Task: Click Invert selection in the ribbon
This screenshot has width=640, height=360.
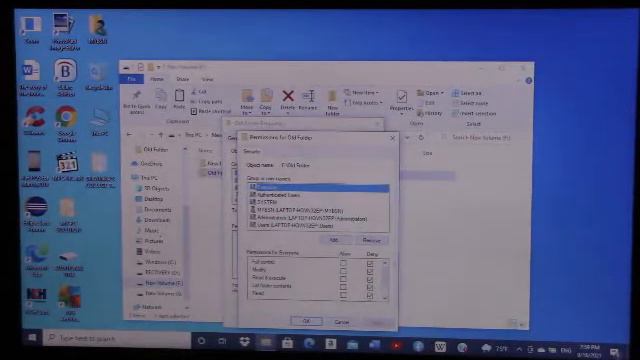Action: (x=474, y=113)
